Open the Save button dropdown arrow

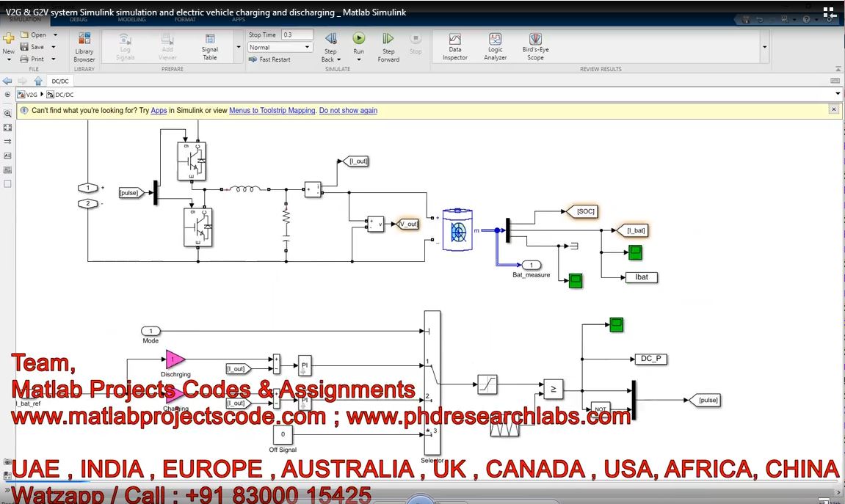tap(54, 47)
